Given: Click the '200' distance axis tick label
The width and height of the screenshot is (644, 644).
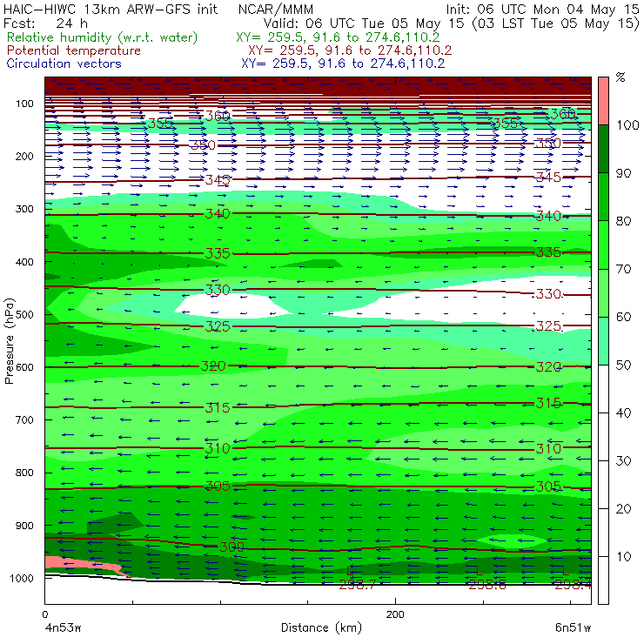Looking at the screenshot, I should 395,614.
